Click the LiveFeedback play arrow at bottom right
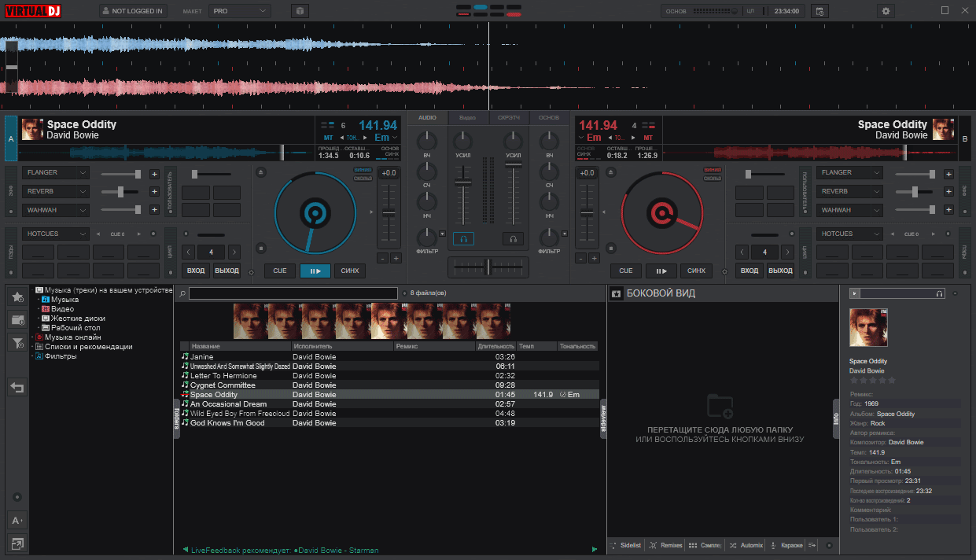 pyautogui.click(x=594, y=549)
